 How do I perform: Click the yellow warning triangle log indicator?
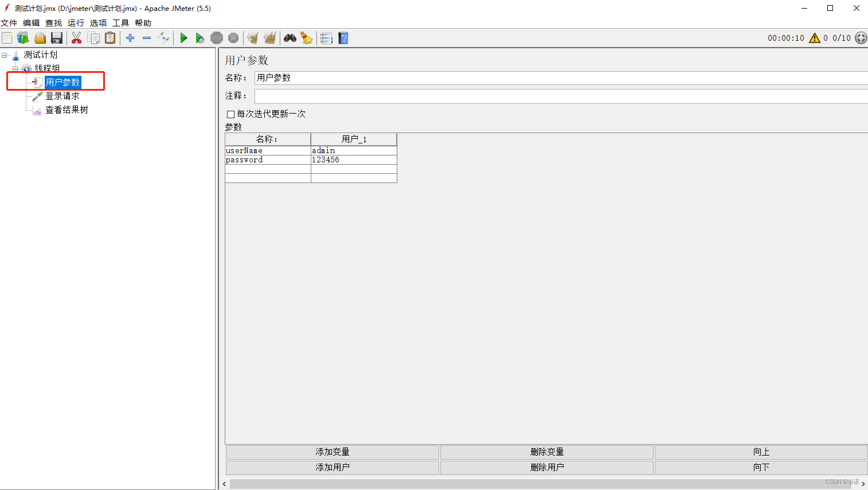(815, 38)
